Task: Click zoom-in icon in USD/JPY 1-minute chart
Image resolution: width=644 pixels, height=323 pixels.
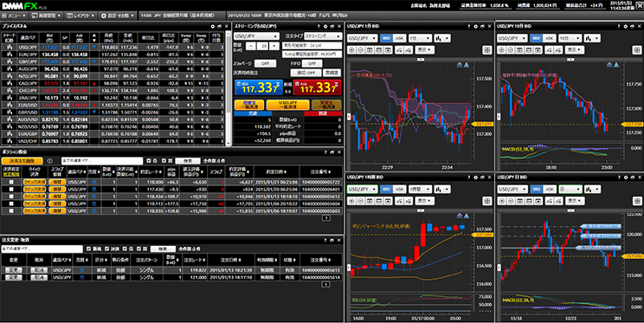Action: (352, 50)
